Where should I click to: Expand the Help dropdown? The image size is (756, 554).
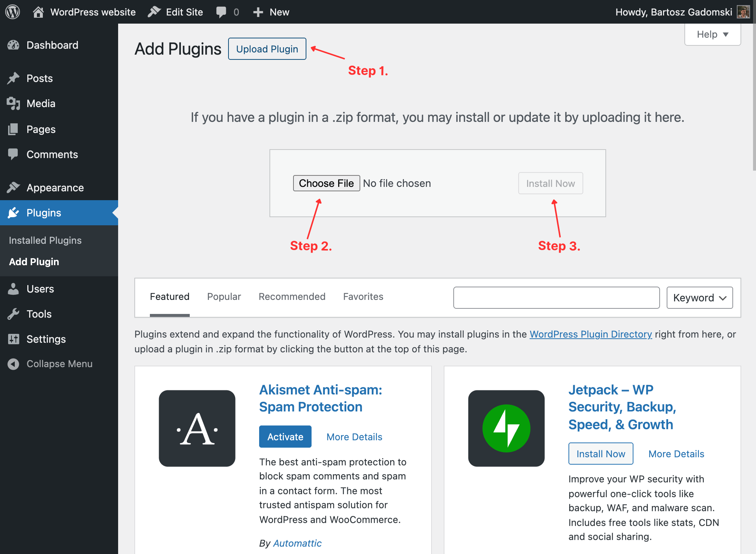pos(712,34)
